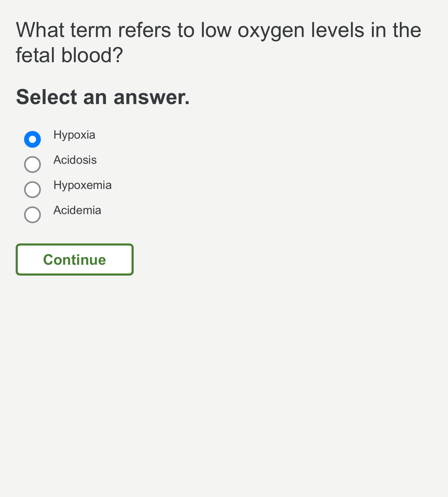Click the word 'What' starting the question
This screenshot has width=448, height=497.
pos(40,30)
